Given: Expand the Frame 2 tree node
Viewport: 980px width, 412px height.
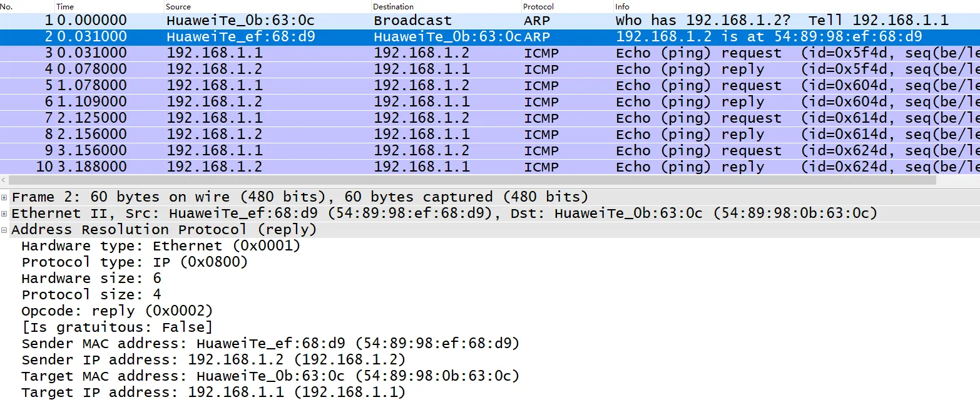Looking at the screenshot, I should point(4,197).
